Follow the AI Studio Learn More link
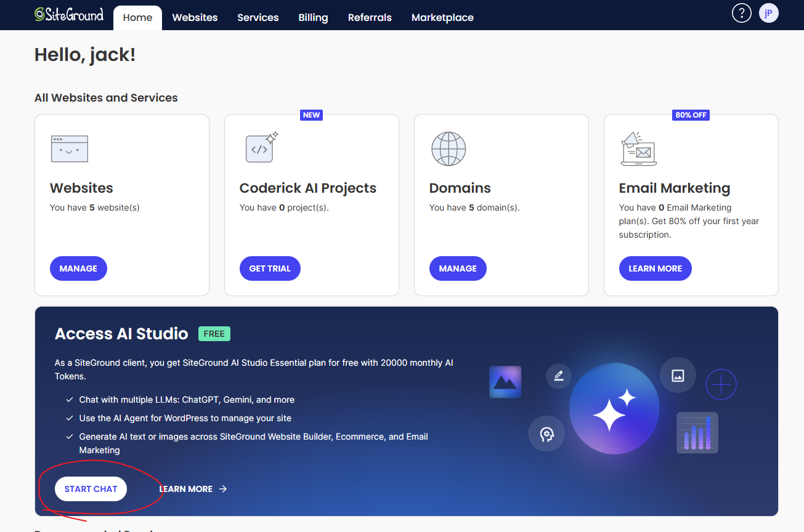Image resolution: width=804 pixels, height=532 pixels. pyautogui.click(x=193, y=489)
